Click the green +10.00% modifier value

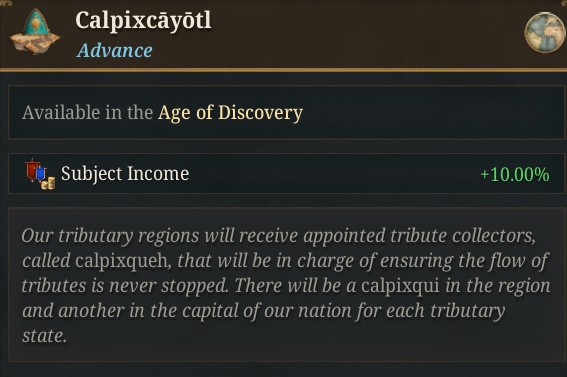[515, 174]
